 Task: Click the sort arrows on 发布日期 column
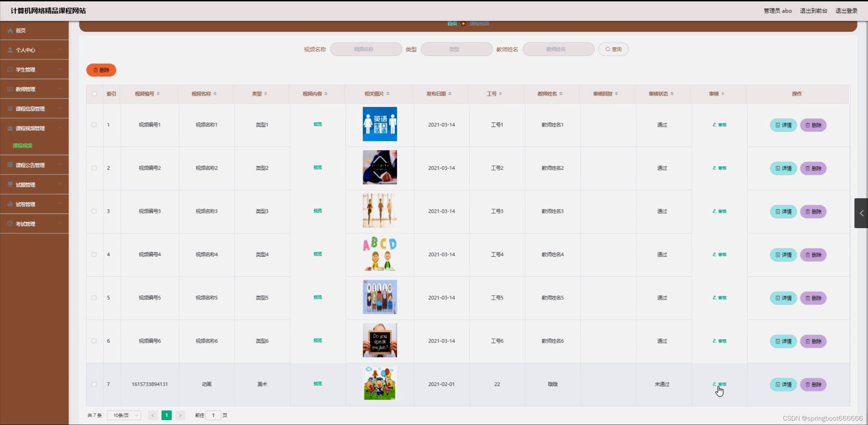coord(450,94)
